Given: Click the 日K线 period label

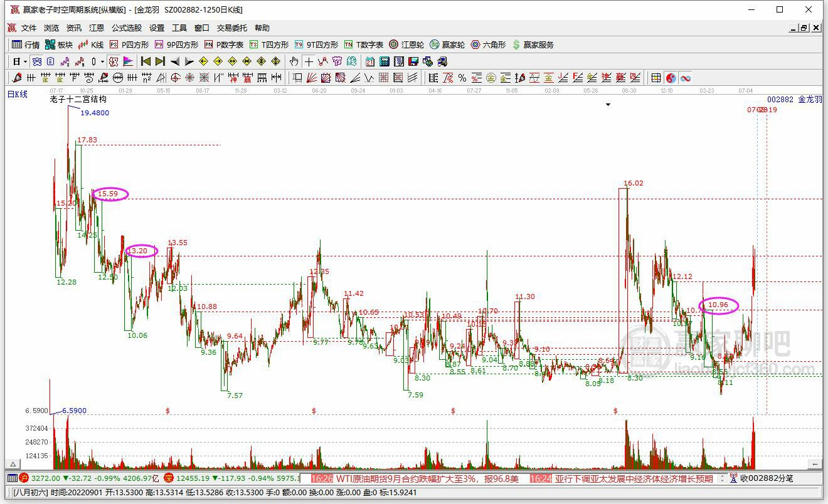Looking at the screenshot, I should click(x=18, y=95).
